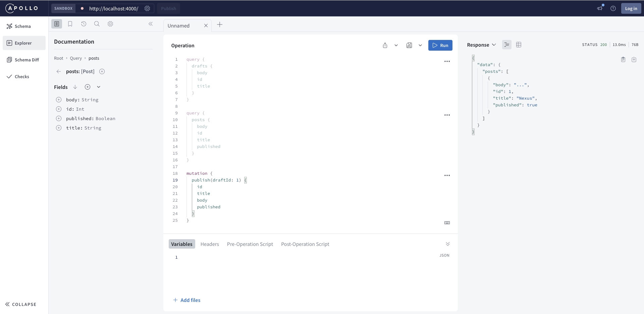Run the operation
This screenshot has height=314, width=644.
point(440,45)
